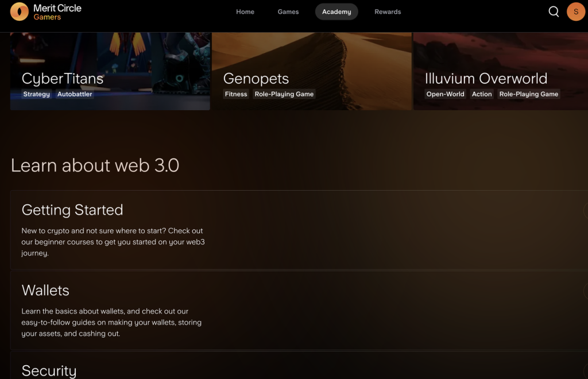Click the Merit Circle Gamers title text
This screenshot has width=588, height=379.
(x=57, y=12)
